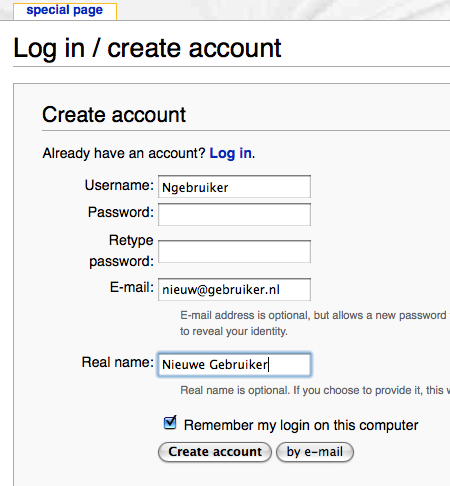Select the Retype password field
Screen dimensions: 450x486
234,251
